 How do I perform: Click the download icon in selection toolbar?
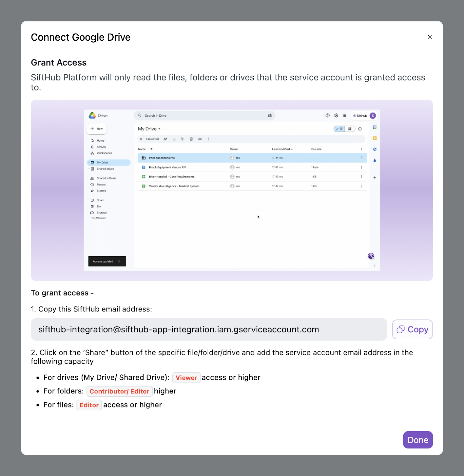tap(174, 139)
